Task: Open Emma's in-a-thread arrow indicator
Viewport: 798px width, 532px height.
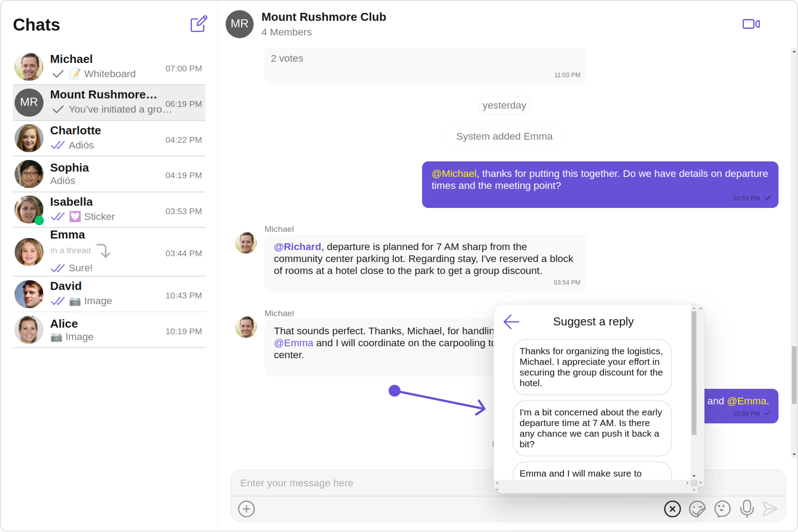Action: click(x=104, y=251)
